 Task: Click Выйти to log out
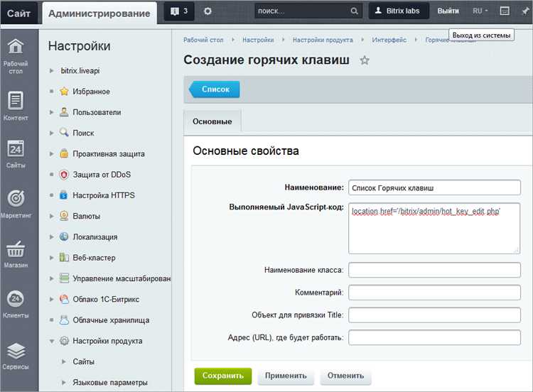448,11
